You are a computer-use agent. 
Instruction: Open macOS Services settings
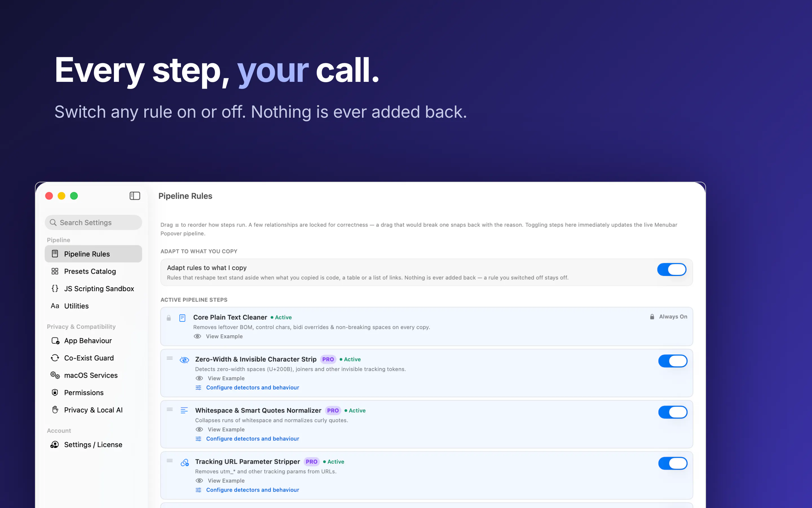tap(93, 375)
